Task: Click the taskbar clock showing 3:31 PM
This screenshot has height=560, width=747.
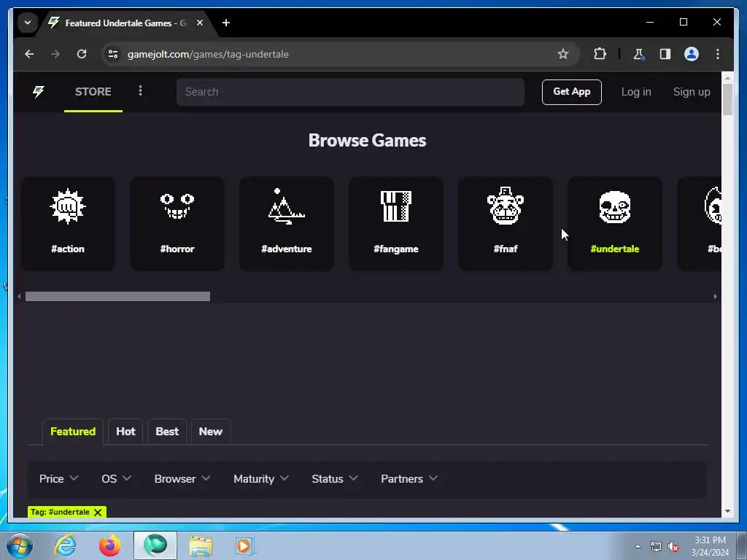Action: (x=710, y=546)
